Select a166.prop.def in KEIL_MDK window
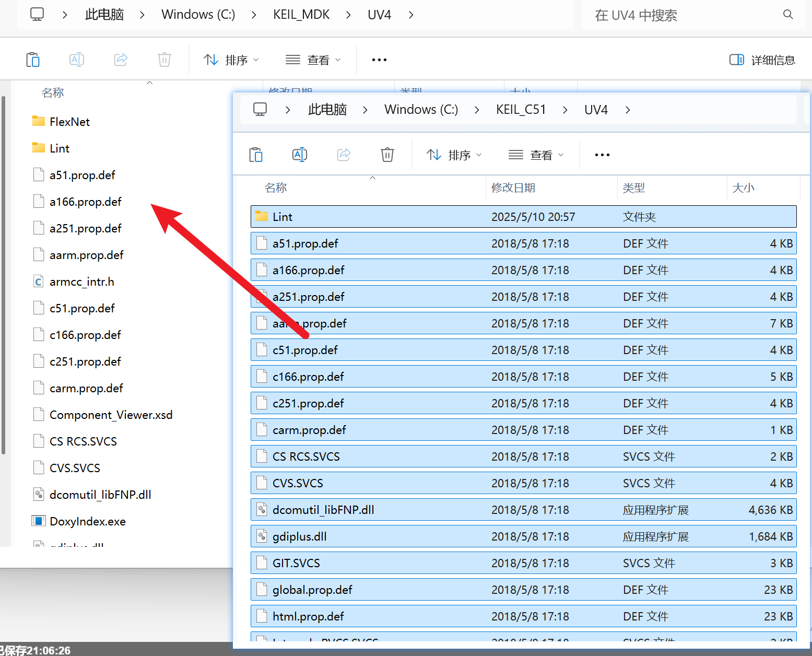 tap(86, 202)
